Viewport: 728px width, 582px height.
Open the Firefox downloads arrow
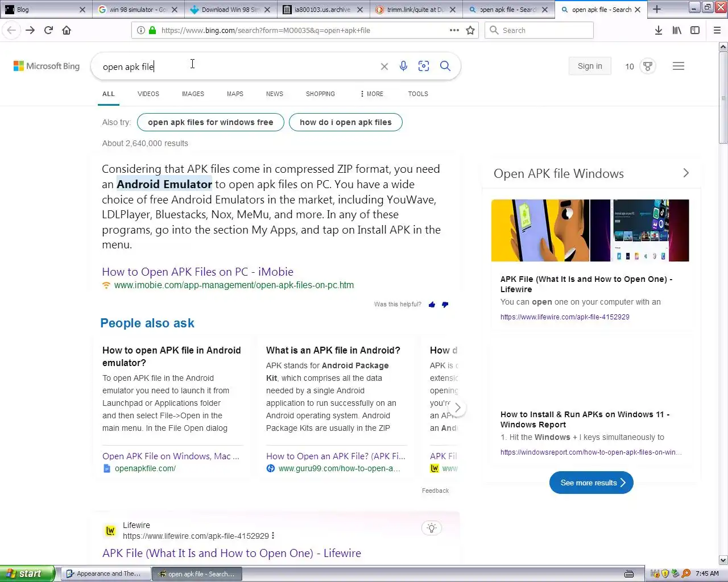pyautogui.click(x=658, y=30)
